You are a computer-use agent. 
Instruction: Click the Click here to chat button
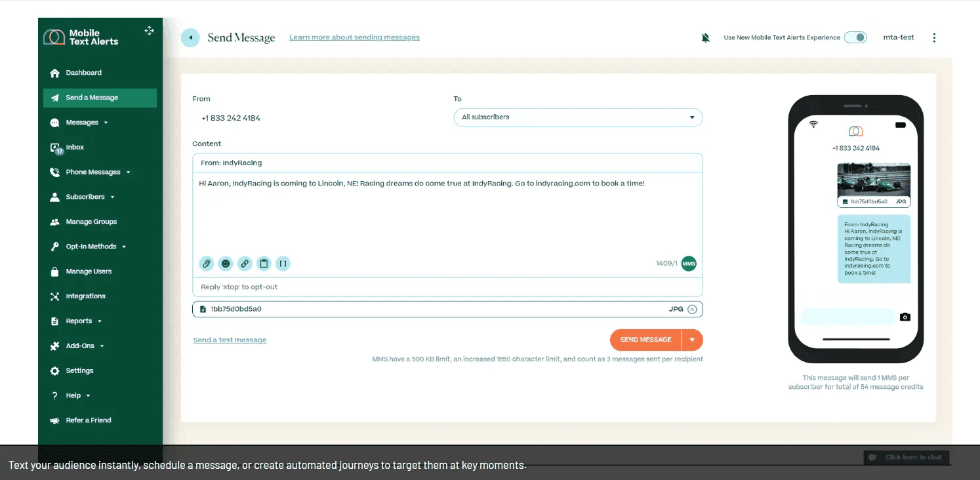(907, 457)
